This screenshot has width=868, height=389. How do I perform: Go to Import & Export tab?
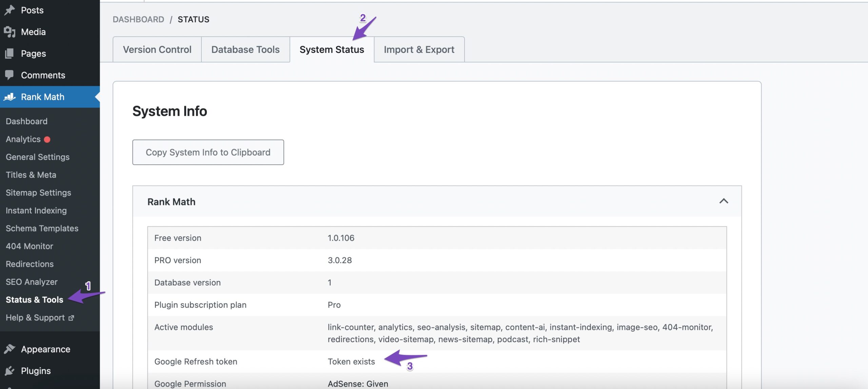point(419,50)
